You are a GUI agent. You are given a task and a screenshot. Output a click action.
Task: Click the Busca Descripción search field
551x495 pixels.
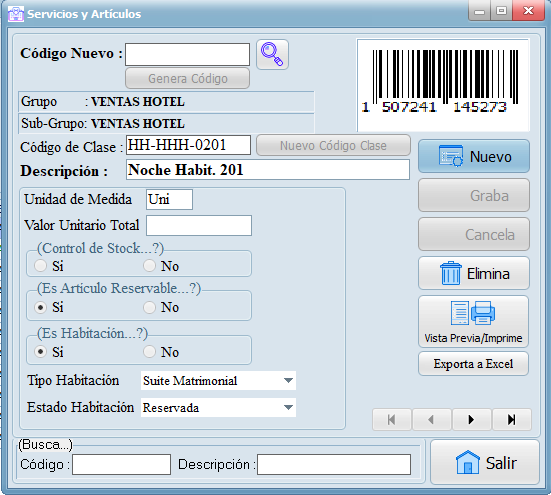click(334, 464)
